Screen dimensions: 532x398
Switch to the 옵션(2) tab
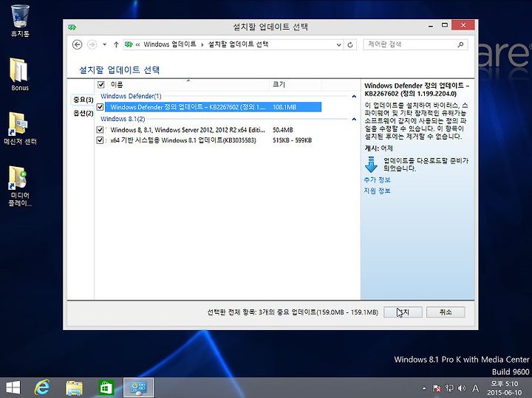point(83,113)
